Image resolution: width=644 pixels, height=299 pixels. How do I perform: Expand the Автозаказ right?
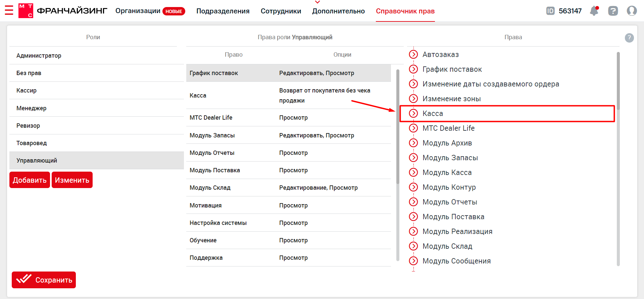coord(413,54)
